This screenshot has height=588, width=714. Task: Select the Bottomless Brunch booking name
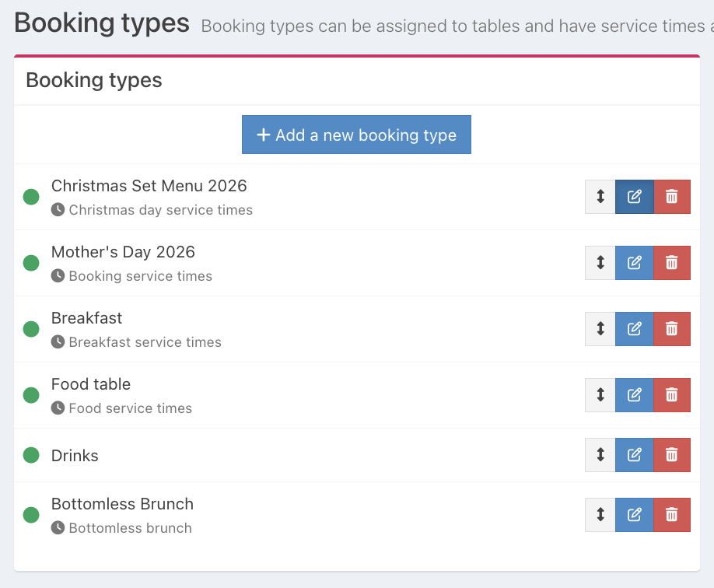click(122, 504)
